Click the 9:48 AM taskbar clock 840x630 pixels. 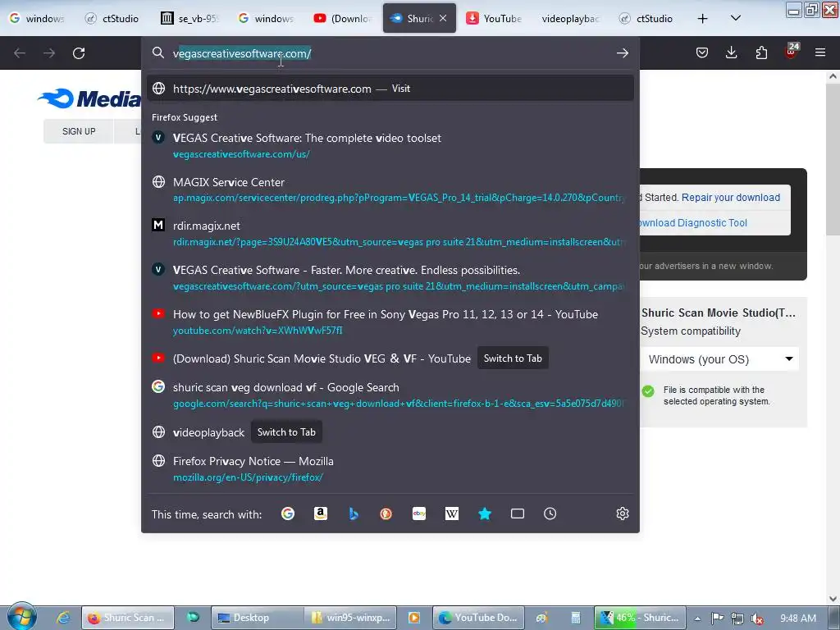pos(797,619)
